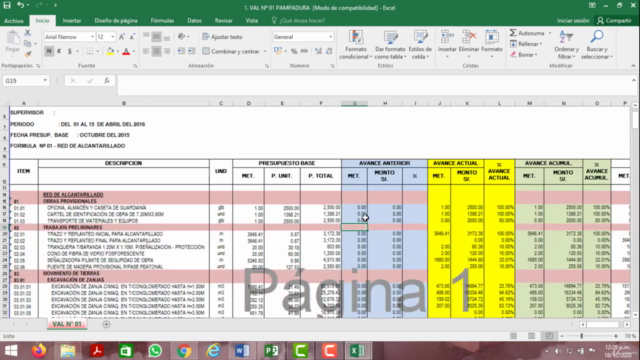The image size is (640, 360).
Task: Click the formula bar input
Action: click(x=373, y=85)
